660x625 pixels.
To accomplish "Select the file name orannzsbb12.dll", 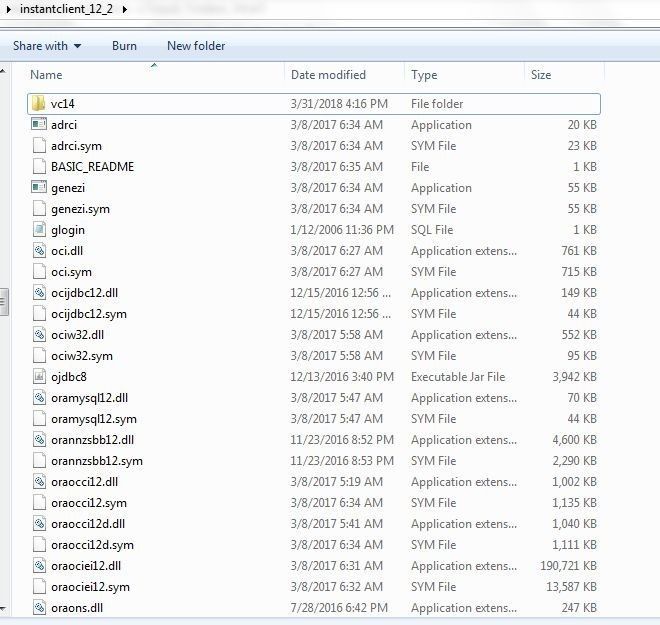I will pos(93,440).
